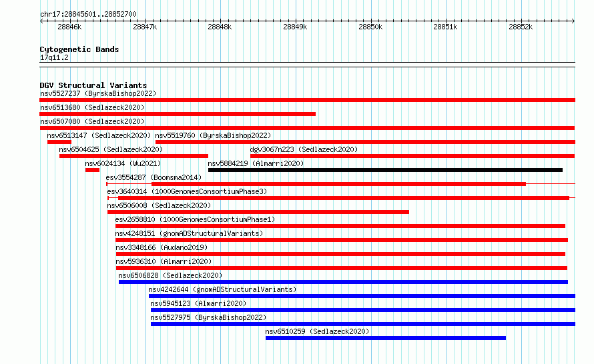Click esv2658810 (1000GenomesConsortiumPhase1) label
The width and height of the screenshot is (594, 364).
coord(195,219)
